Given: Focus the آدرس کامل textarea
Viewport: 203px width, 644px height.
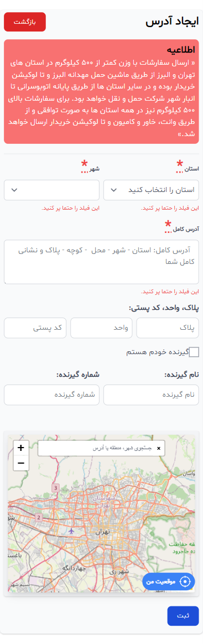Looking at the screenshot, I should pos(102,262).
